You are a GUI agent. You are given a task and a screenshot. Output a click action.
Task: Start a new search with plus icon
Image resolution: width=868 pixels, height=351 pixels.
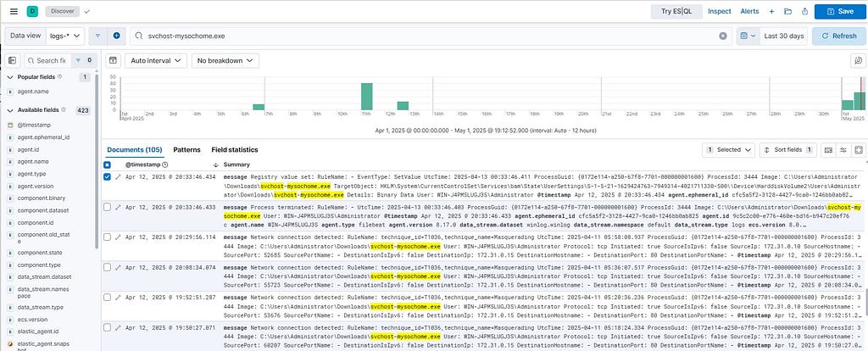pyautogui.click(x=771, y=11)
